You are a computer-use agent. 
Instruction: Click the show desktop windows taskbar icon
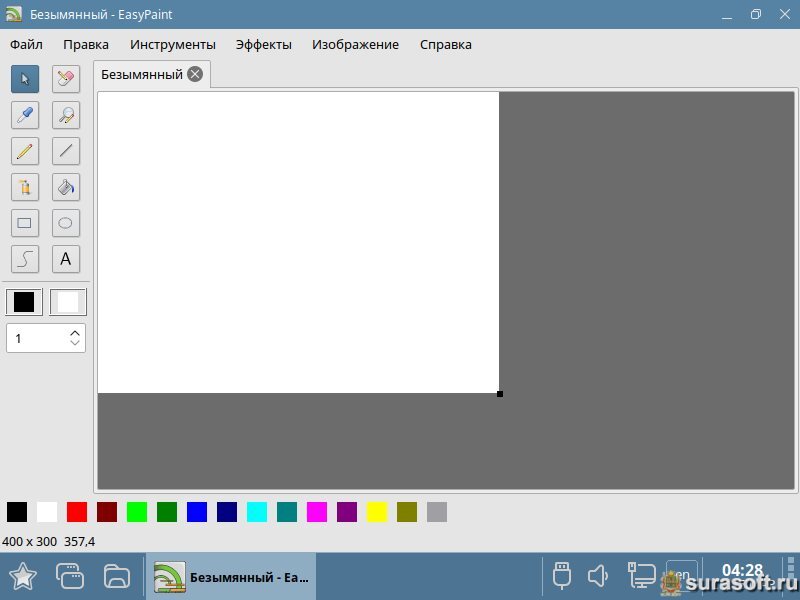[70, 577]
